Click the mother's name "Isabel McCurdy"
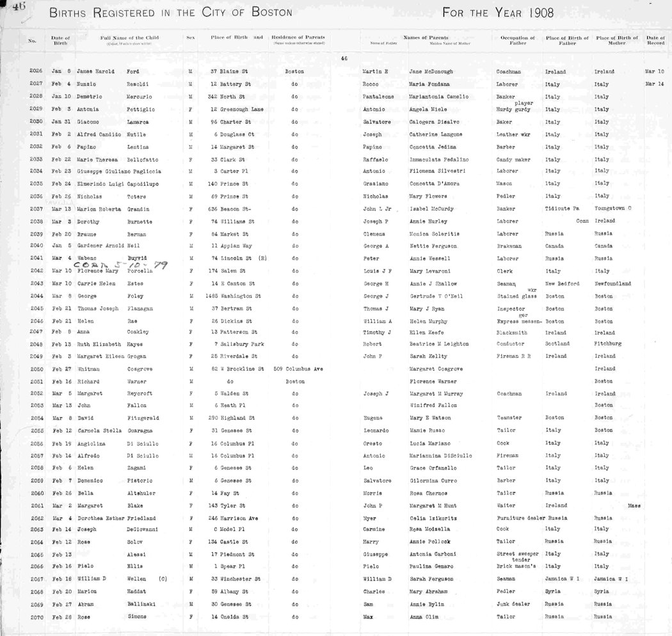This screenshot has height=636, width=672. point(431,209)
